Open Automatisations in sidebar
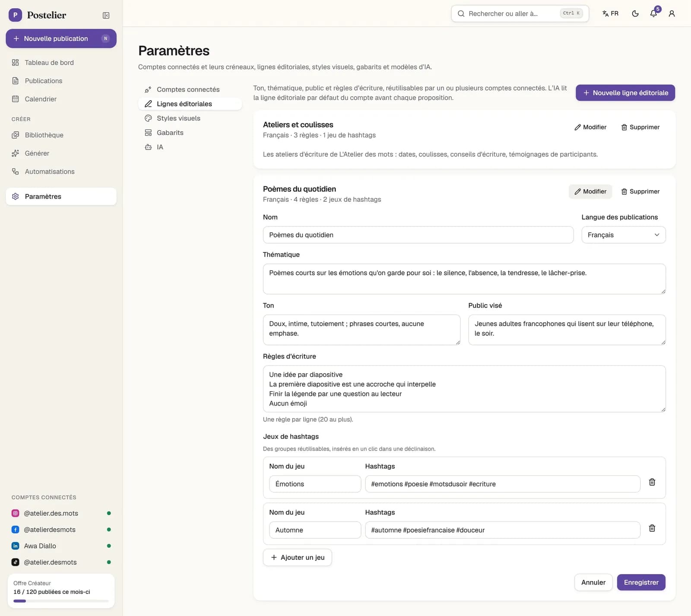691x616 pixels. pyautogui.click(x=61, y=171)
